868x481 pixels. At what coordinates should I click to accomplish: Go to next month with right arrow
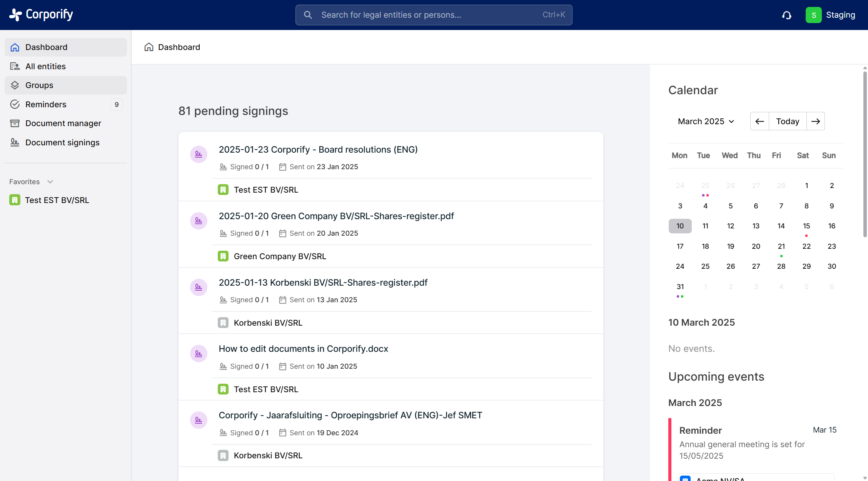[815, 121]
